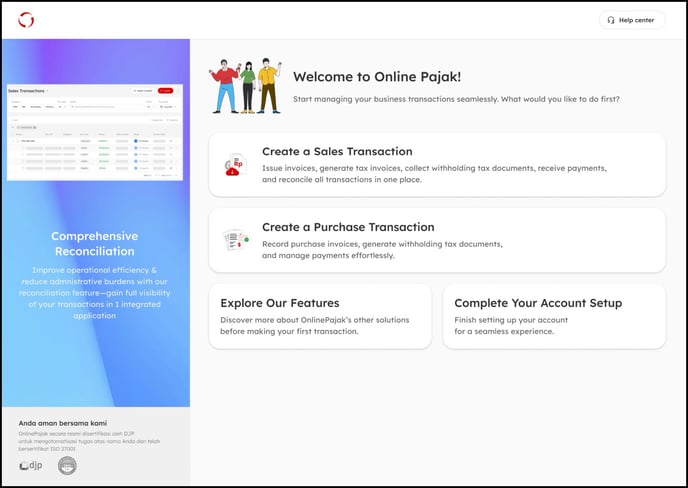Click 'Record purchase invoices' description text
This screenshot has width=688, height=488.
(382, 250)
